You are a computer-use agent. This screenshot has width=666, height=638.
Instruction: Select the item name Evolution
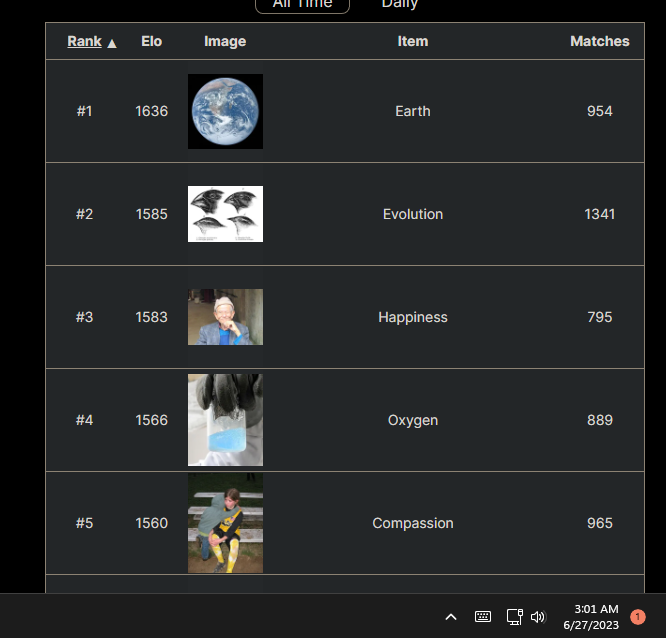coord(412,214)
